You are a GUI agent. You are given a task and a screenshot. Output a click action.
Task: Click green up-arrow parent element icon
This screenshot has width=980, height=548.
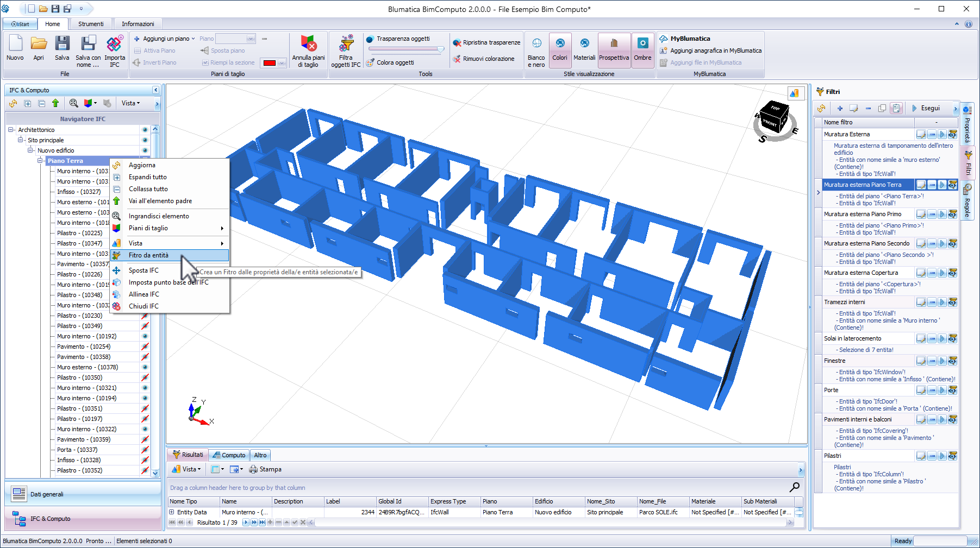(55, 103)
